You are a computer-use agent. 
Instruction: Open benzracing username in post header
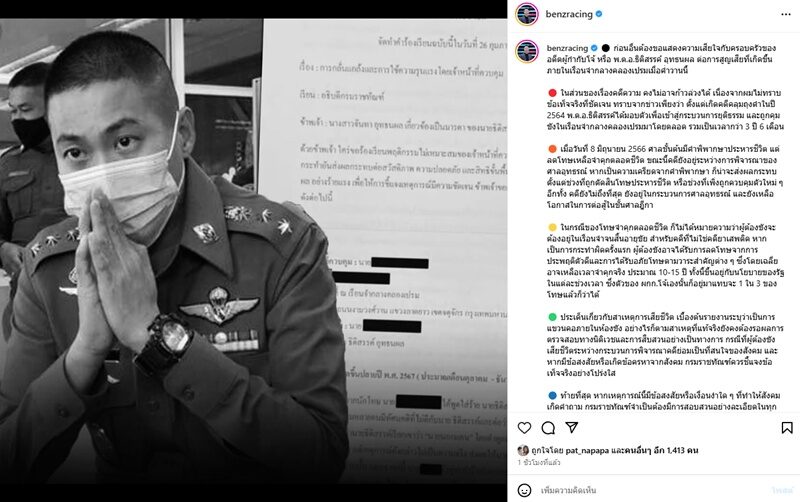pyautogui.click(x=569, y=14)
